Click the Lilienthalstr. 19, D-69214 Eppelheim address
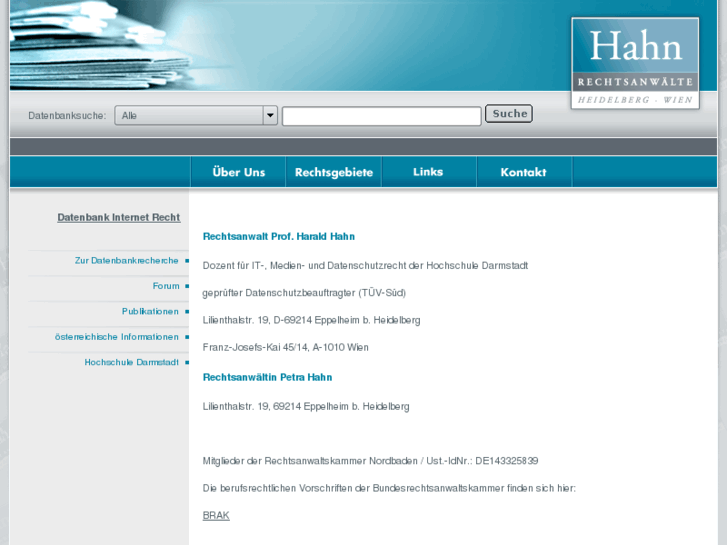The width and height of the screenshot is (727, 545). click(x=312, y=320)
